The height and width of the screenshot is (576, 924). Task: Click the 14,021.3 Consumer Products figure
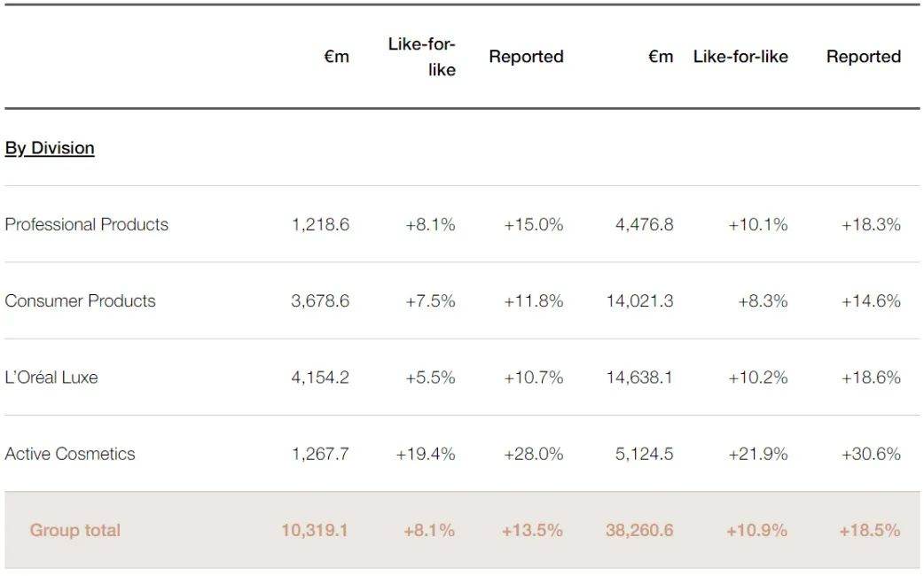[639, 300]
